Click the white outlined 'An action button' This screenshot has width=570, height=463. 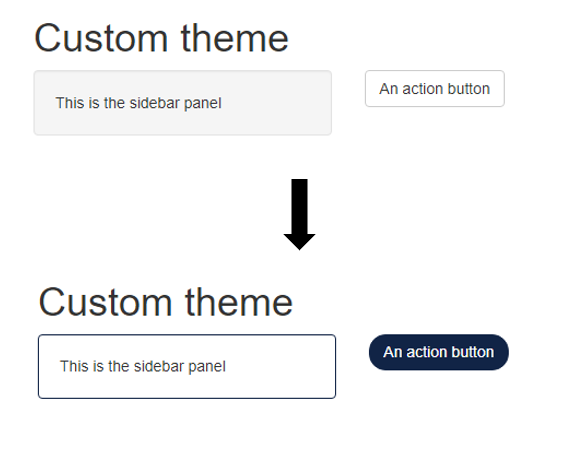435,89
